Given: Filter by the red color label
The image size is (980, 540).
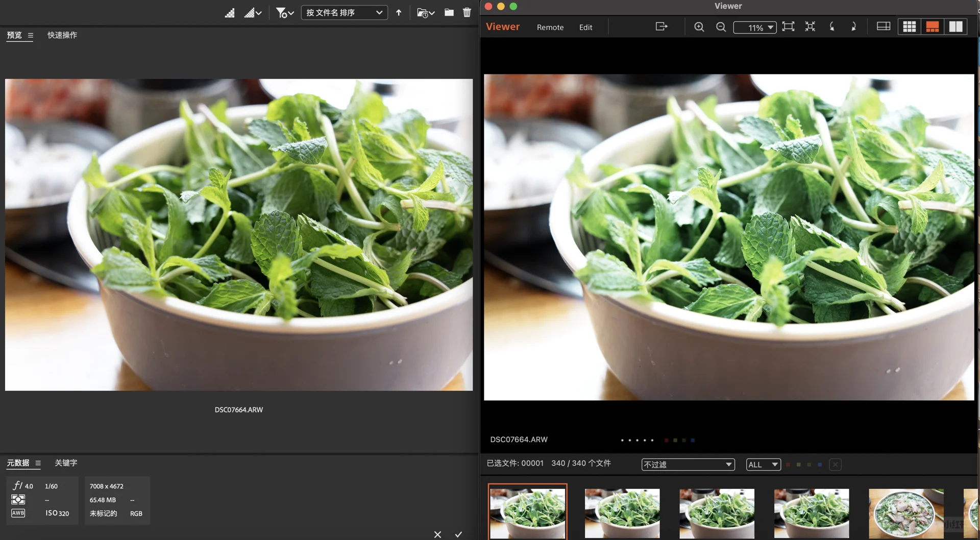Looking at the screenshot, I should tap(788, 464).
